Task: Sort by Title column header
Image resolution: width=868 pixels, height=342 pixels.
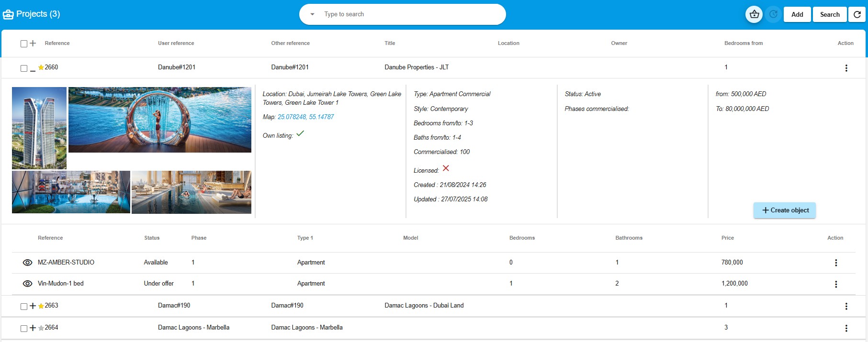Action: pyautogui.click(x=390, y=43)
